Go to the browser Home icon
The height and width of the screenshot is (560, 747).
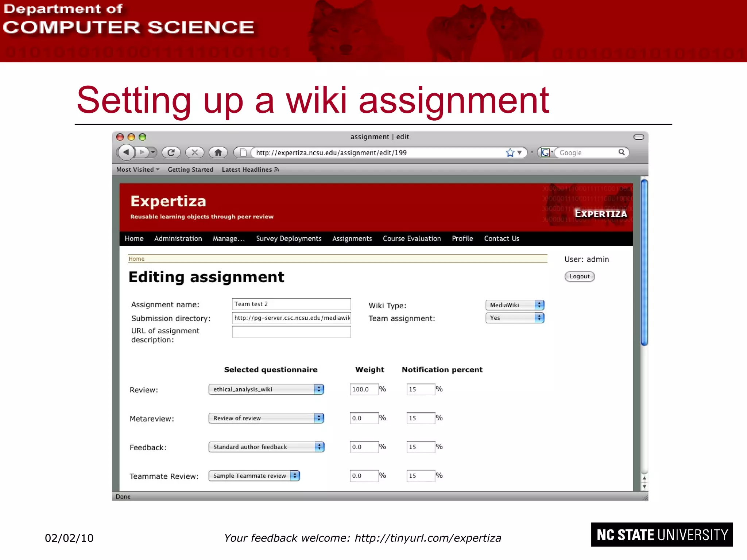pyautogui.click(x=218, y=152)
